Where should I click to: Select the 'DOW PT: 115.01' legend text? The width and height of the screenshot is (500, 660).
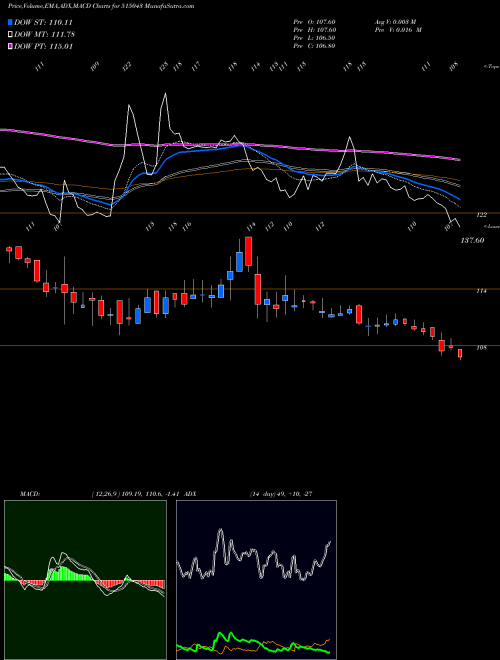pyautogui.click(x=43, y=46)
